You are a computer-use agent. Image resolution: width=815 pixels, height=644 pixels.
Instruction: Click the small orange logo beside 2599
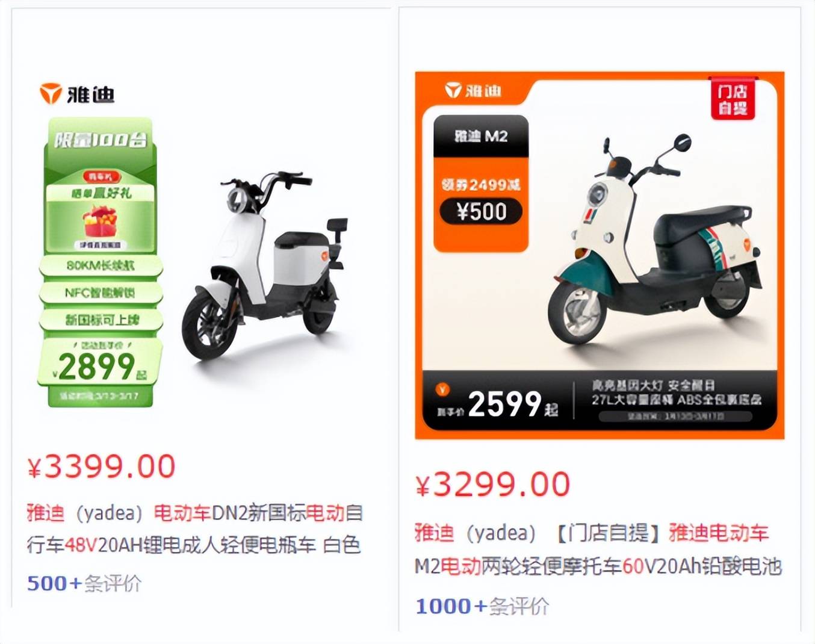pos(443,389)
